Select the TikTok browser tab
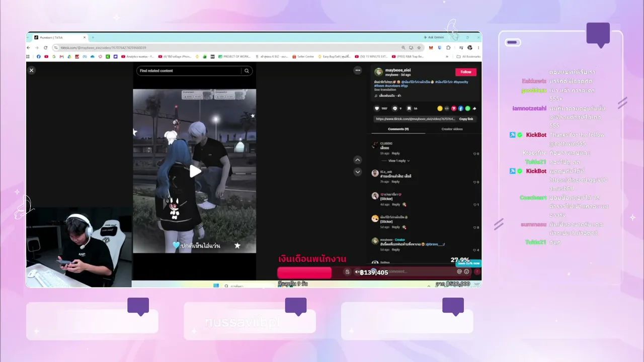 pyautogui.click(x=60, y=38)
